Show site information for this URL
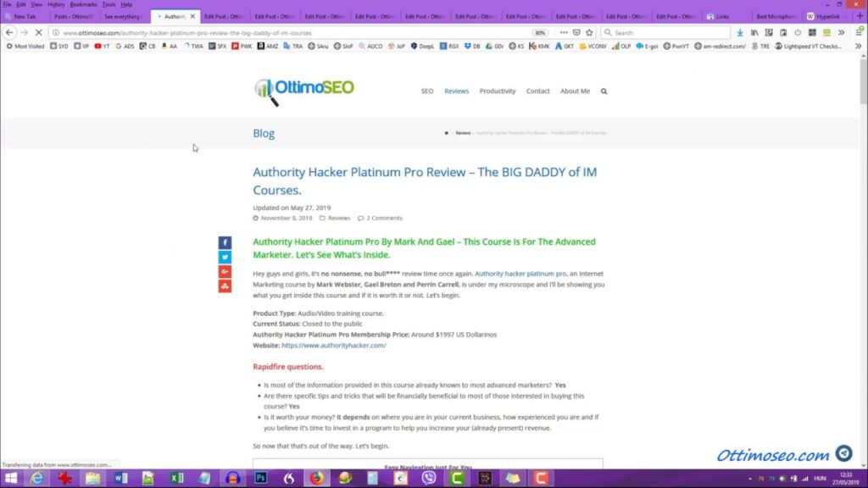868x488 pixels. point(56,33)
